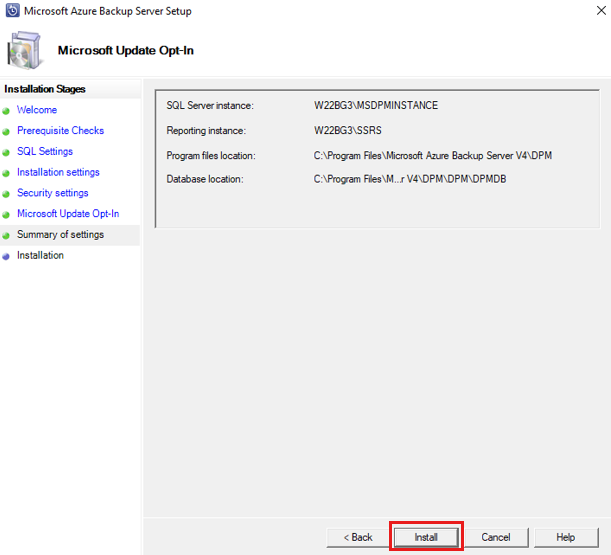Click the SQL Server instance label

(210, 105)
